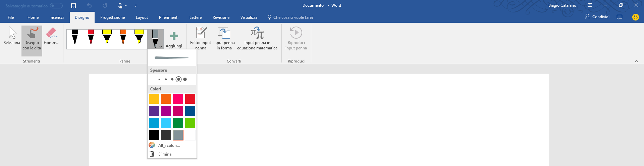Pick the light cyan color swatch
This screenshot has width=644, height=166.
(x=166, y=123)
